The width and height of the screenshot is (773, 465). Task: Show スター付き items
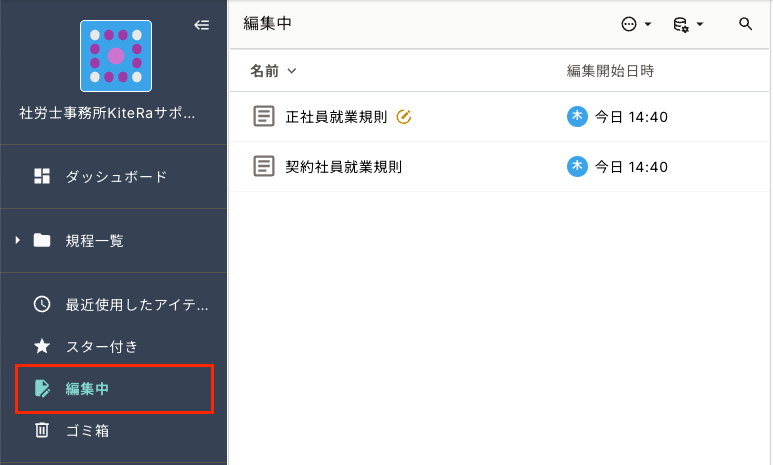pos(101,346)
